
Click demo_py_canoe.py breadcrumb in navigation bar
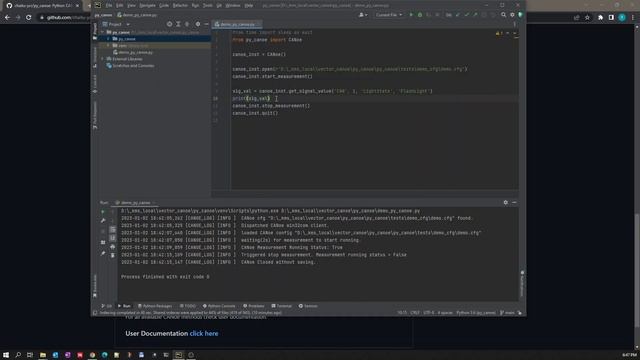137,15
